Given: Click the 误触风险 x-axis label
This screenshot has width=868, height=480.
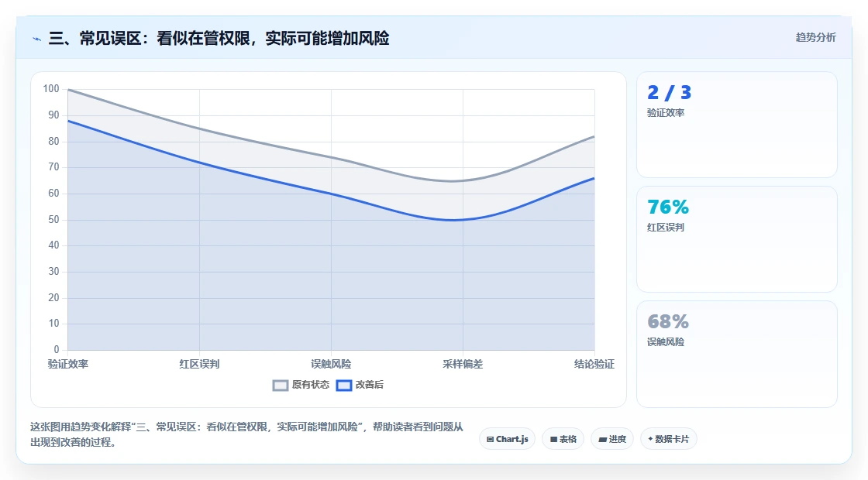Looking at the screenshot, I should click(331, 365).
